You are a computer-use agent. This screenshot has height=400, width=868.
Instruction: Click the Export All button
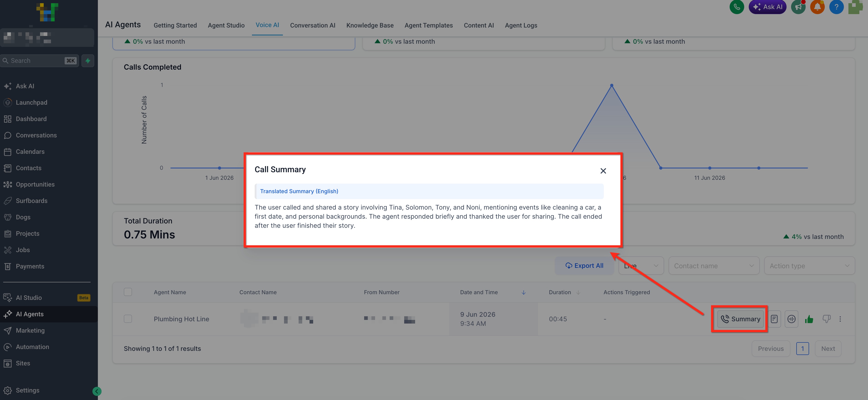(x=584, y=266)
